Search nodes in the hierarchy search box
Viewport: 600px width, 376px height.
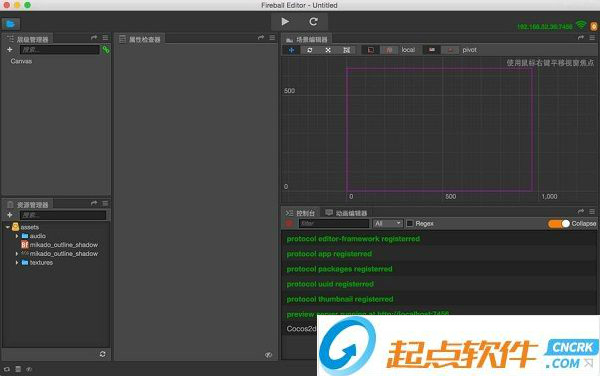pos(60,50)
